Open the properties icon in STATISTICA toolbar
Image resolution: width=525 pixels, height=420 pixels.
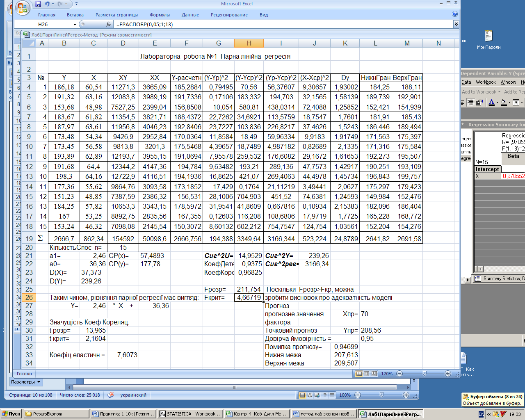tap(479, 102)
